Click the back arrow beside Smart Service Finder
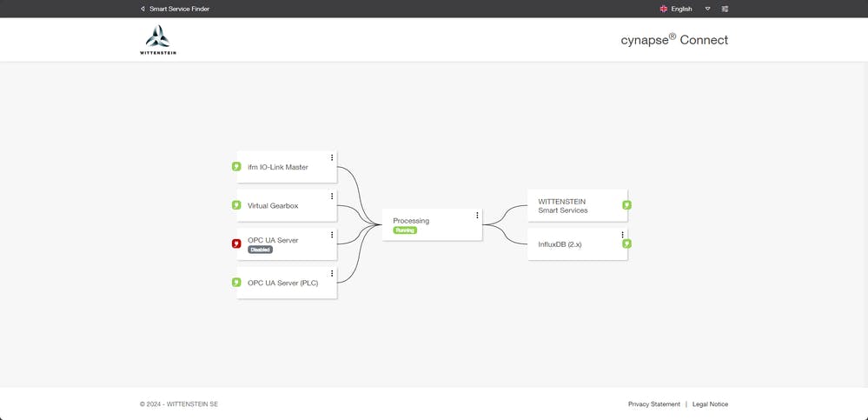Image resolution: width=868 pixels, height=420 pixels. [142, 9]
